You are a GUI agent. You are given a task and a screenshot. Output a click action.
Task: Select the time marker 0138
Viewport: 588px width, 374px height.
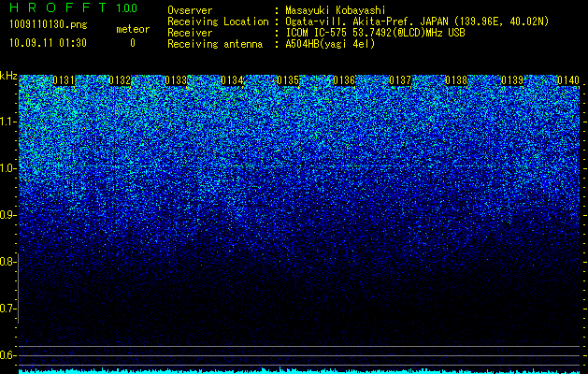(456, 80)
